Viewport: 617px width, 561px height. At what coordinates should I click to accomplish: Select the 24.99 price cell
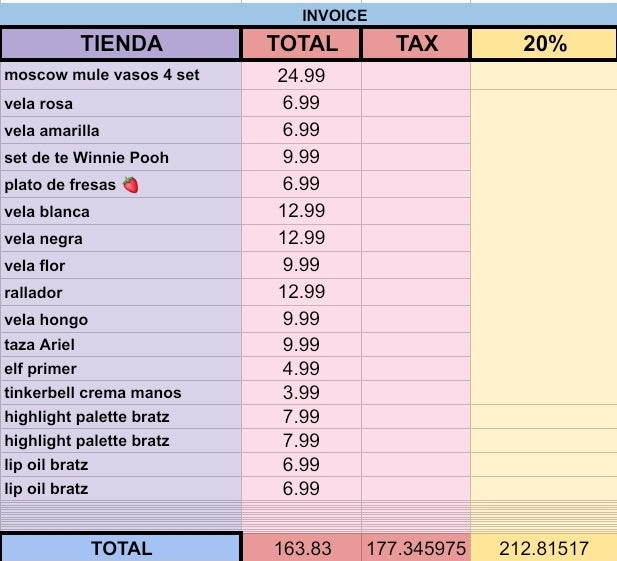pos(302,76)
